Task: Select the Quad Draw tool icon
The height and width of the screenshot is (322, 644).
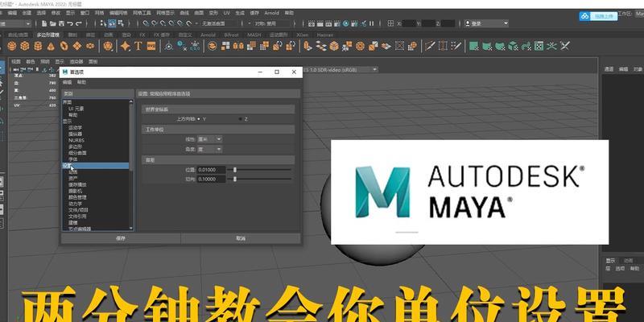Action: pos(456,46)
